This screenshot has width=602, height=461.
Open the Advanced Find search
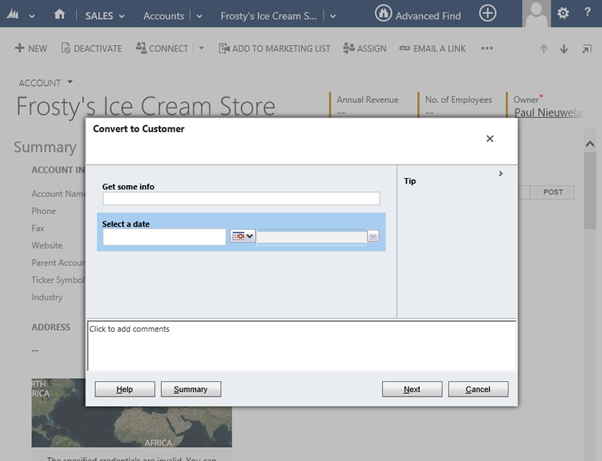click(x=418, y=15)
